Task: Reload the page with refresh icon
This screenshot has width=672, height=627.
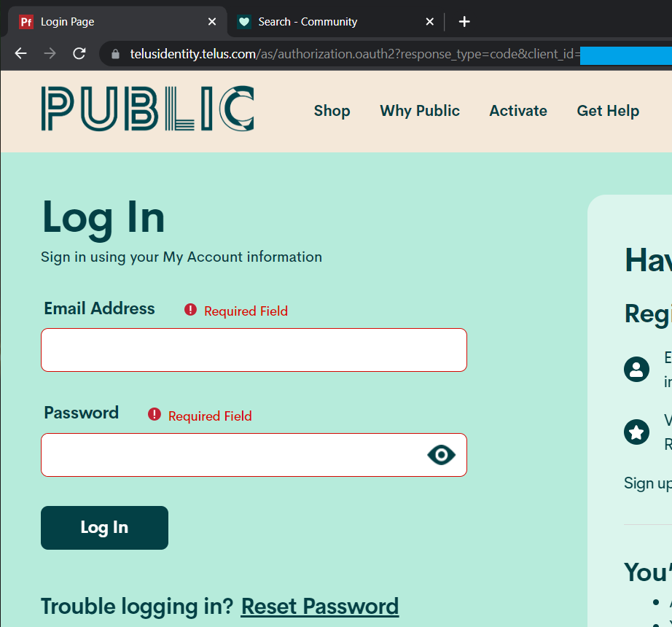Action: pyautogui.click(x=79, y=53)
